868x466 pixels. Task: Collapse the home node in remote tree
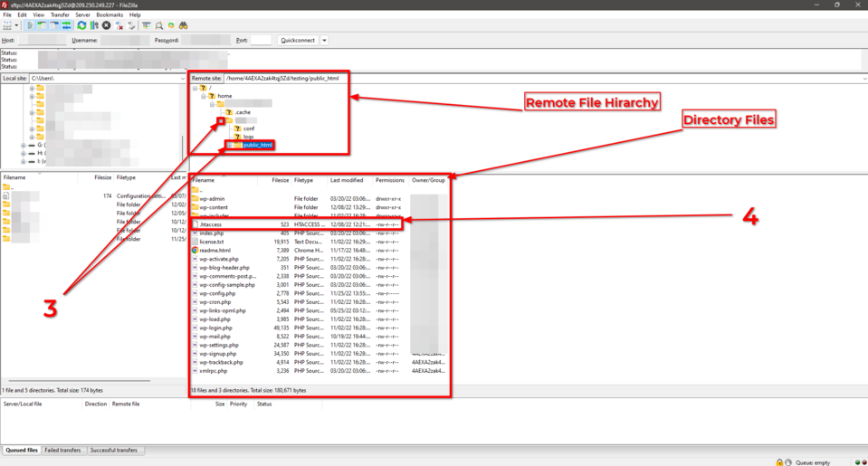coord(203,96)
